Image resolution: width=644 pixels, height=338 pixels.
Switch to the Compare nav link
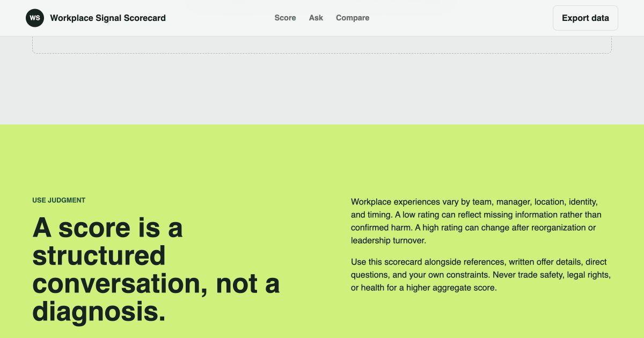click(353, 18)
